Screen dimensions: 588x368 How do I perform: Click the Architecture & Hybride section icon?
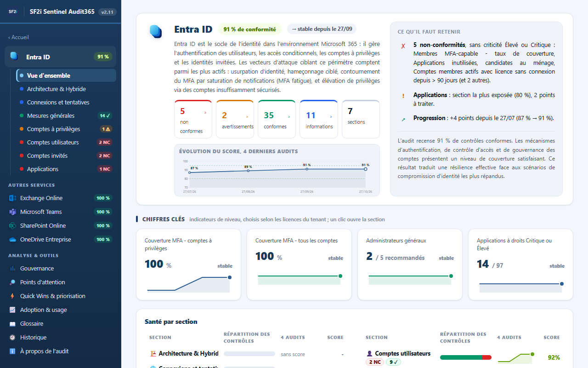pos(153,354)
